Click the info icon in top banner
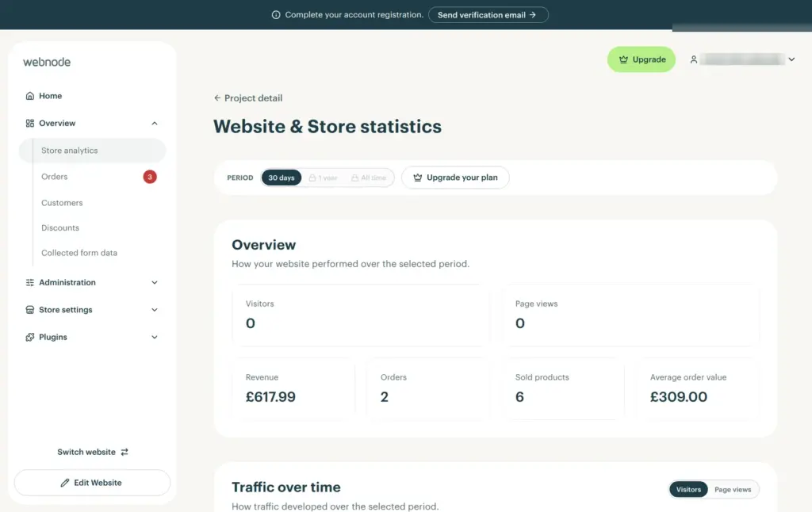Image resolution: width=812 pixels, height=512 pixels. [x=276, y=15]
